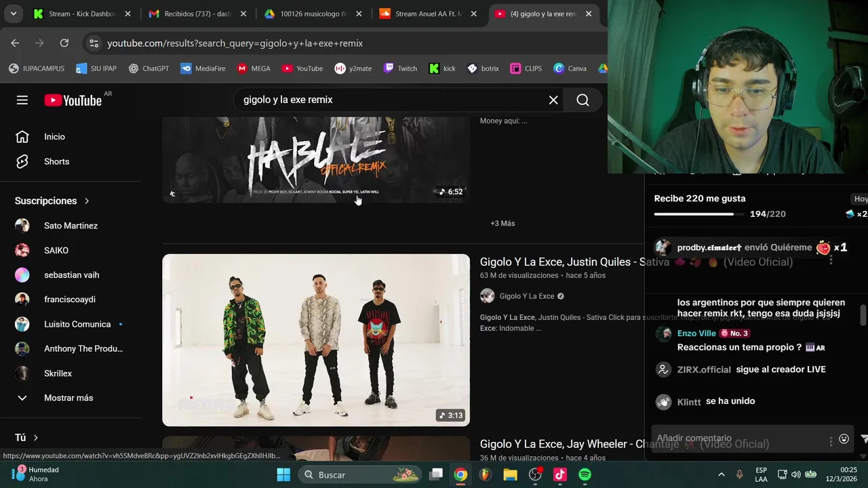Viewport: 868px width, 488px height.
Task: Click ZIRX.official's username in the chat
Action: click(704, 370)
